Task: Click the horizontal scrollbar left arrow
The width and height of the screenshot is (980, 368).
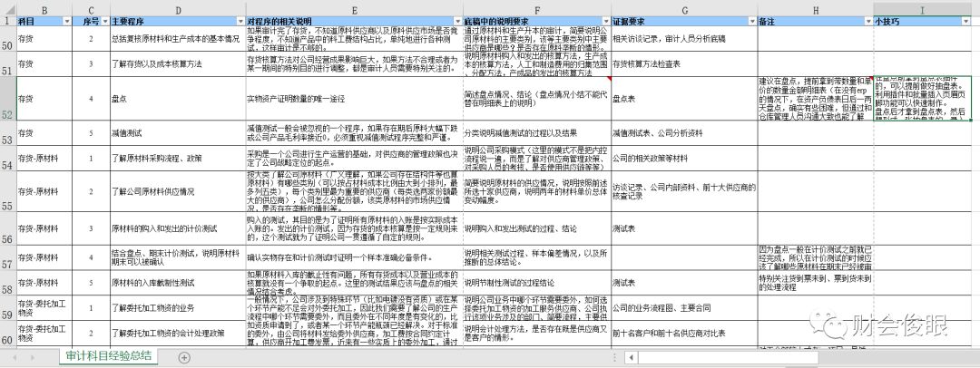Action: pyautogui.click(x=632, y=357)
